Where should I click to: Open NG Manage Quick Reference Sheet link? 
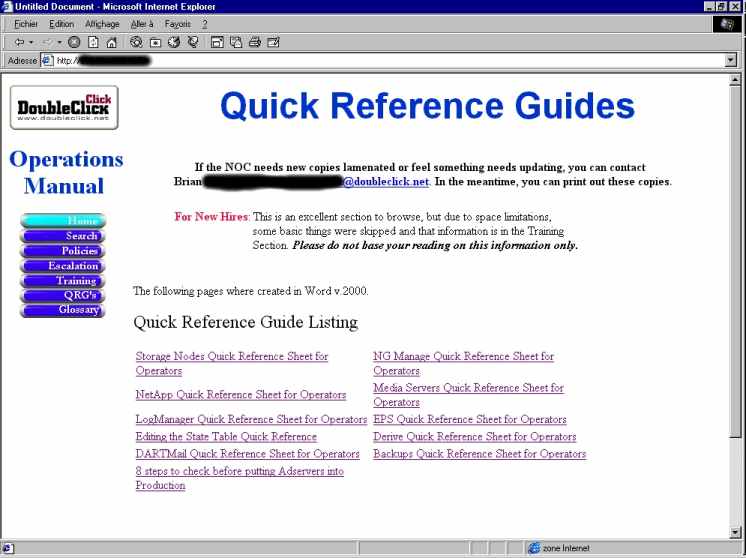coord(463,363)
